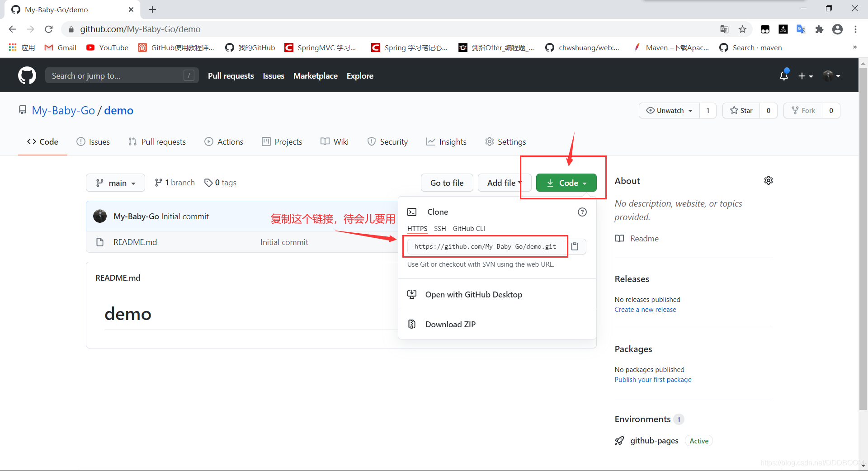The width and height of the screenshot is (868, 471).
Task: Open the 1 branch link
Action: coord(175,183)
